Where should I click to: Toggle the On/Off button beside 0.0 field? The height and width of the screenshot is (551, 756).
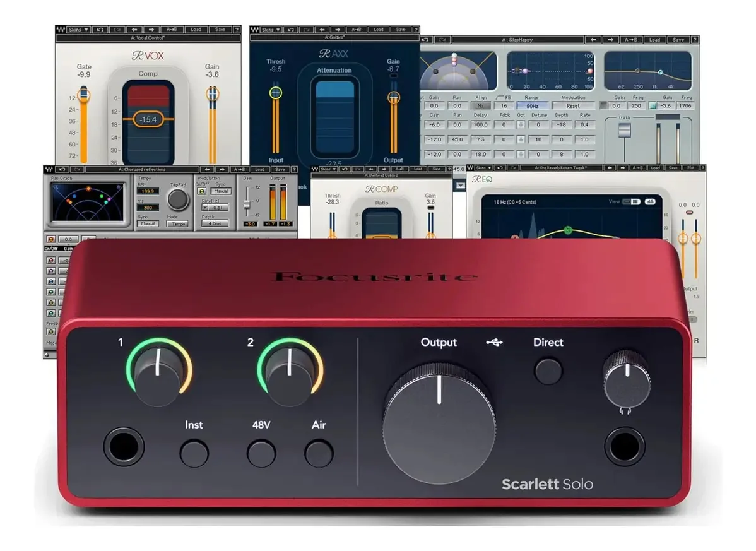50,239
